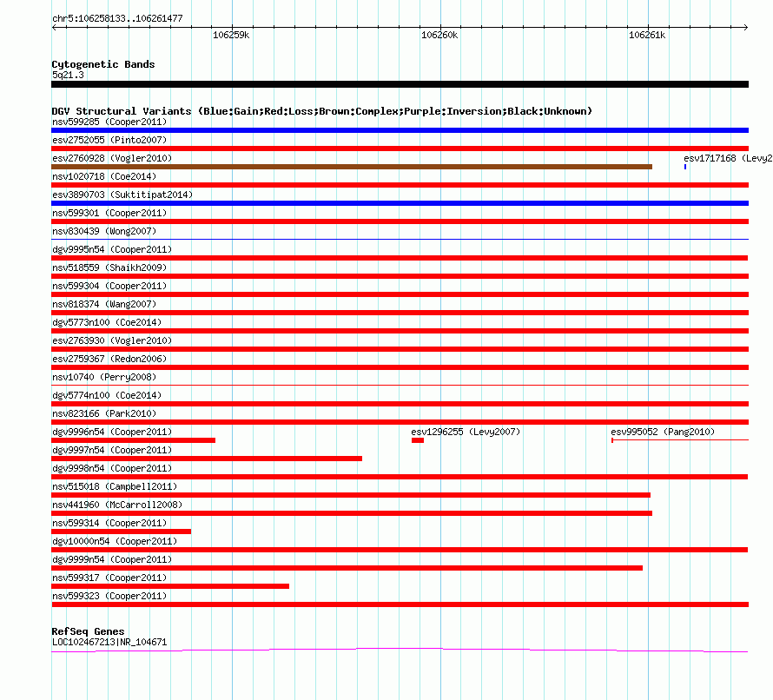Click the dgv5774n100 (Coe2014) label
Image resolution: width=773 pixels, height=700 pixels.
click(x=107, y=395)
